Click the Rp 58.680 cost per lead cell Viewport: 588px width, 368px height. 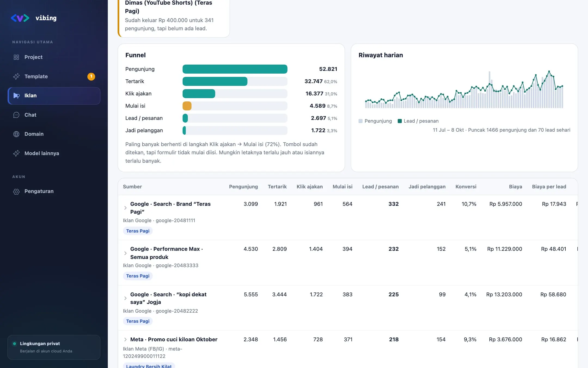(553, 294)
